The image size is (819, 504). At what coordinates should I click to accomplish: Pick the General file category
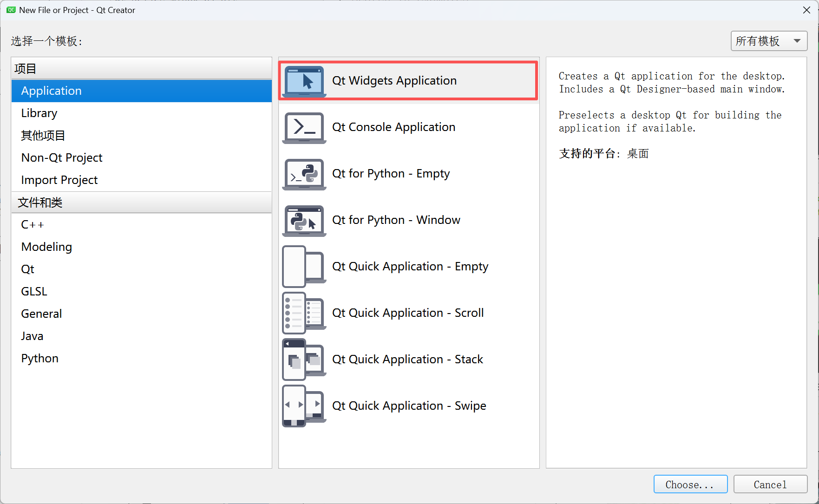click(142, 314)
